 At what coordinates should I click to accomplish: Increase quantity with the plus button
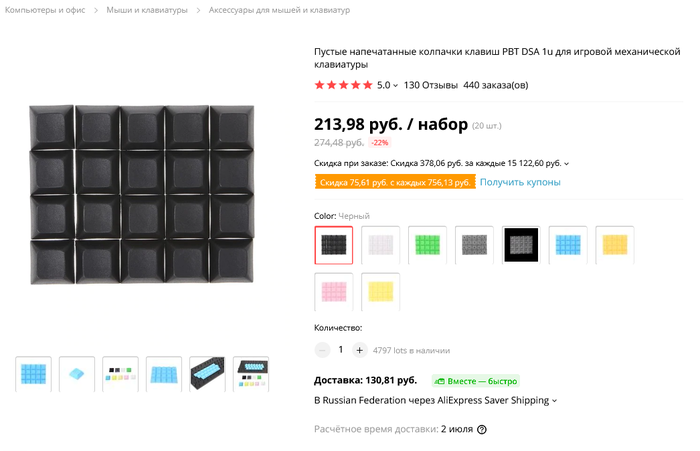point(359,350)
